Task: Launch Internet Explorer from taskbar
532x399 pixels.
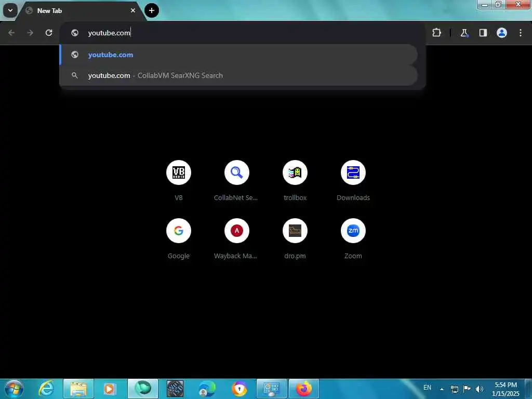Action: [x=46, y=389]
